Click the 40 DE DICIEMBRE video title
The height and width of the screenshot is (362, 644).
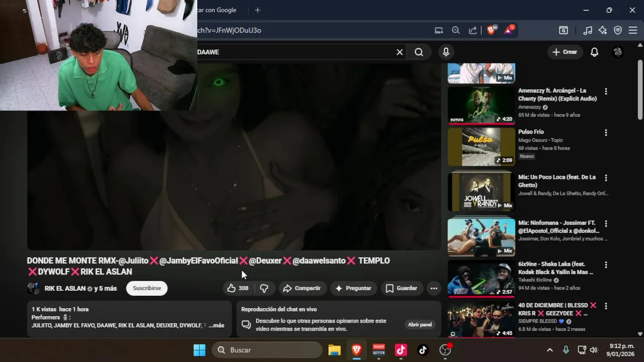tap(557, 309)
